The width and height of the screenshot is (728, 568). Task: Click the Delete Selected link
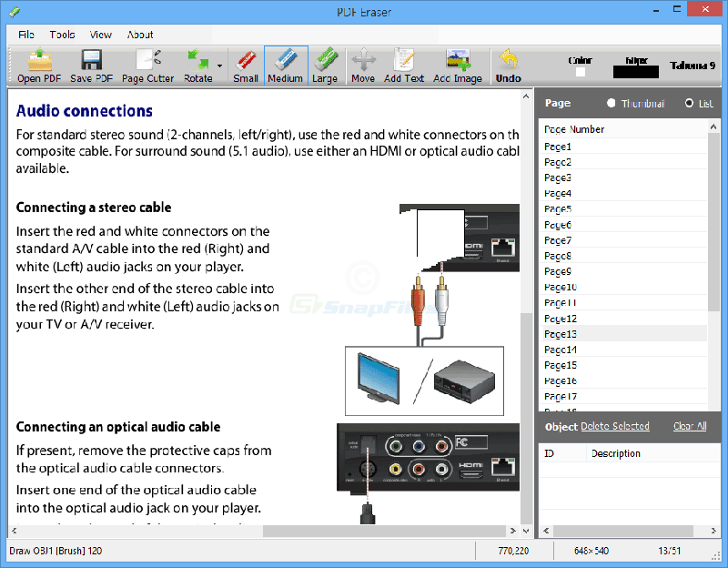click(x=615, y=426)
